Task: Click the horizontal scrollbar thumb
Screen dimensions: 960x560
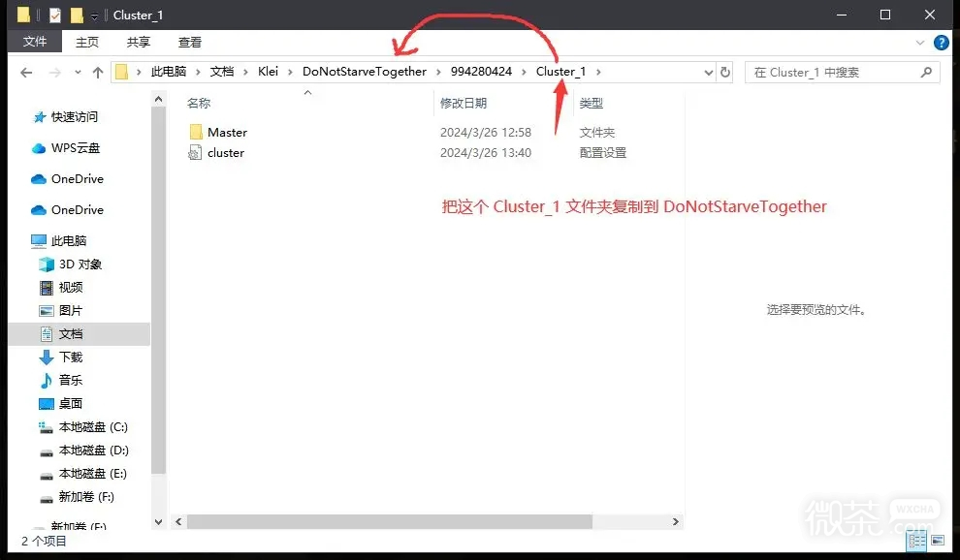Action: (x=390, y=522)
